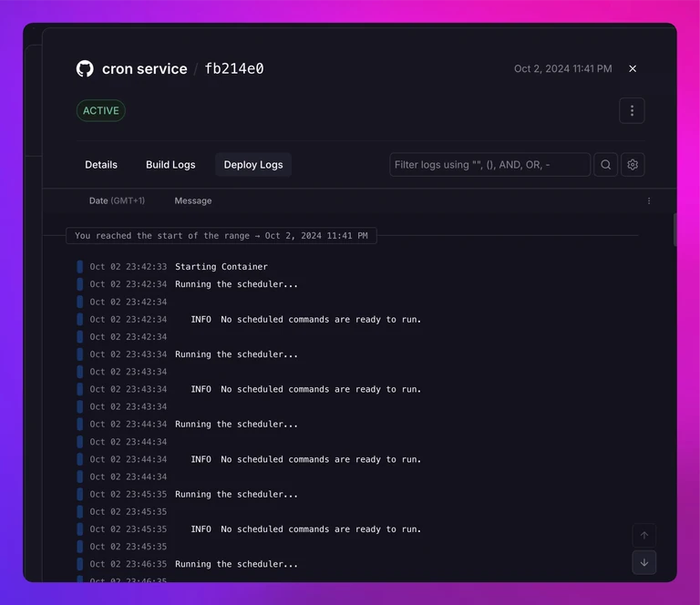This screenshot has width=700, height=605.
Task: Click the cron service title
Action: (145, 68)
